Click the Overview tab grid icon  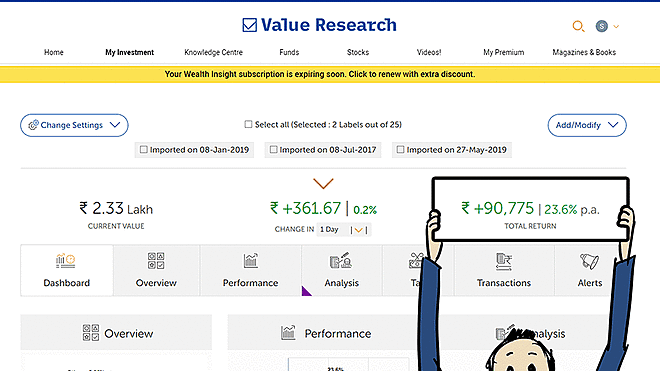(x=156, y=261)
